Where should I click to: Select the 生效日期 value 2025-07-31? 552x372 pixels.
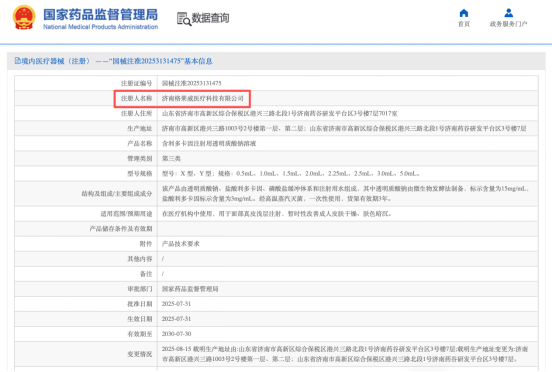click(176, 319)
